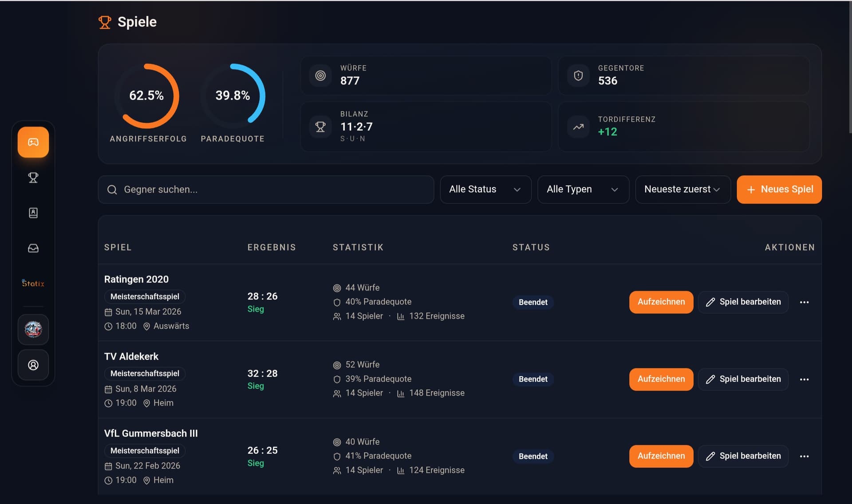Click the clock icon by 18:00
This screenshot has width=852, height=504.
(x=108, y=327)
